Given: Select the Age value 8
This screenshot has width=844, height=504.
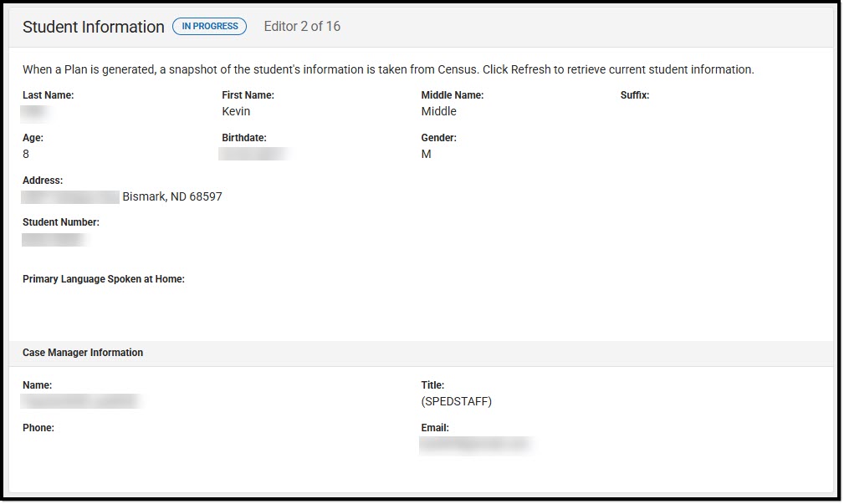Looking at the screenshot, I should point(26,154).
